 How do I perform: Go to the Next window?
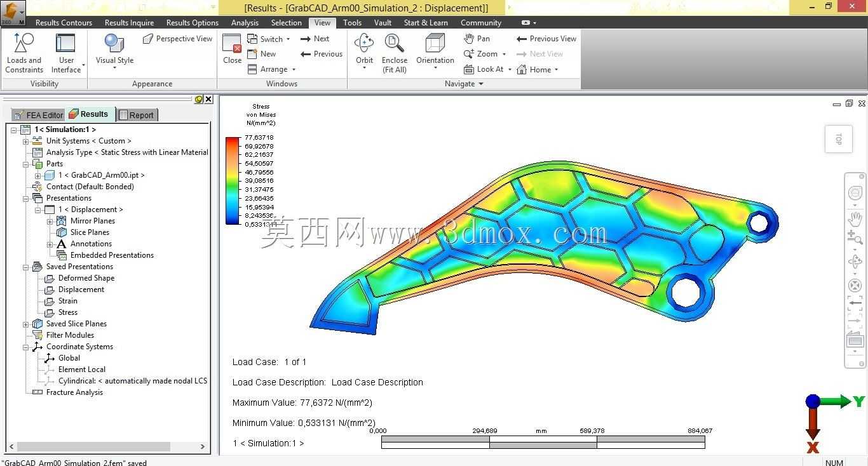315,39
